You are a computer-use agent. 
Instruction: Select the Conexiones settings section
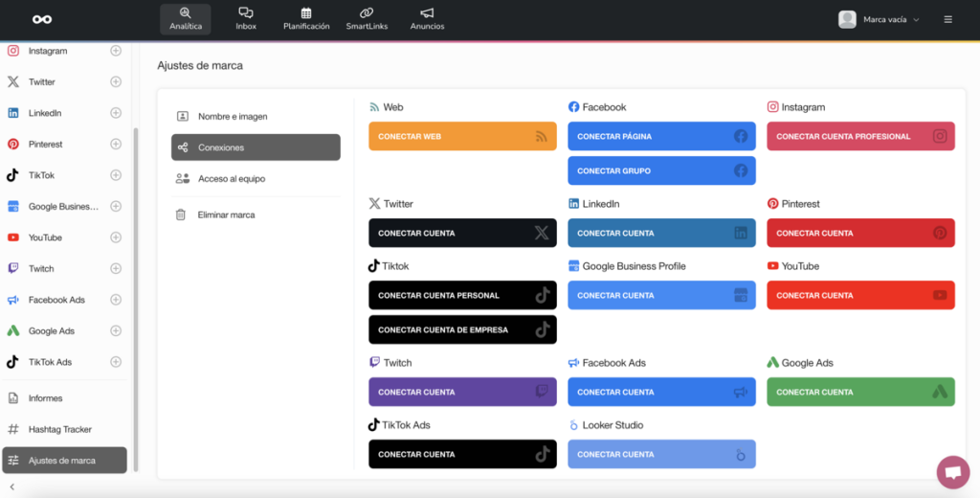[256, 147]
